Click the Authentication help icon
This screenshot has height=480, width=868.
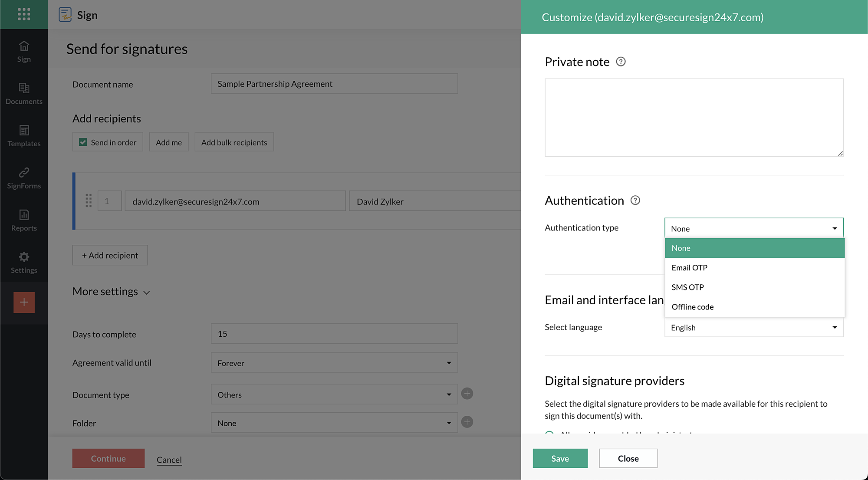635,200
